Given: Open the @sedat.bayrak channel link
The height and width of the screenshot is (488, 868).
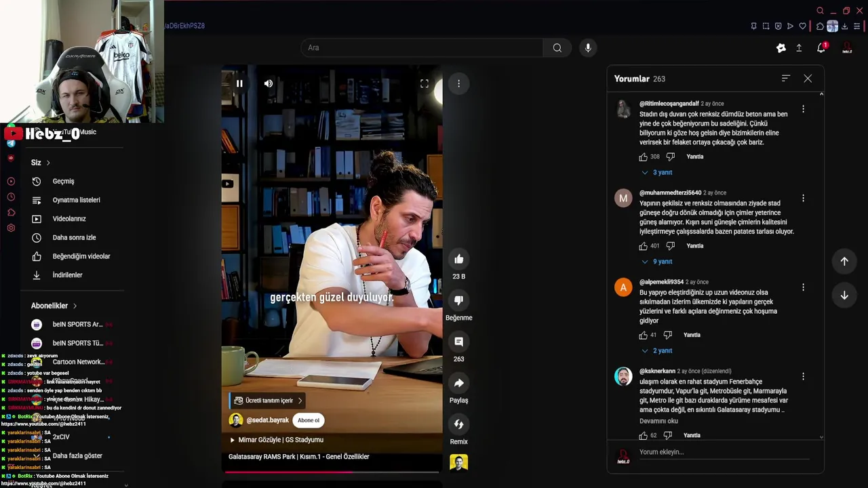Looking at the screenshot, I should (267, 420).
